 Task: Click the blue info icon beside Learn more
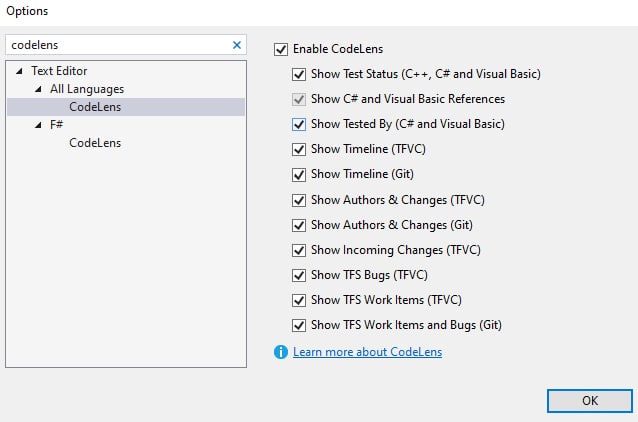click(281, 352)
